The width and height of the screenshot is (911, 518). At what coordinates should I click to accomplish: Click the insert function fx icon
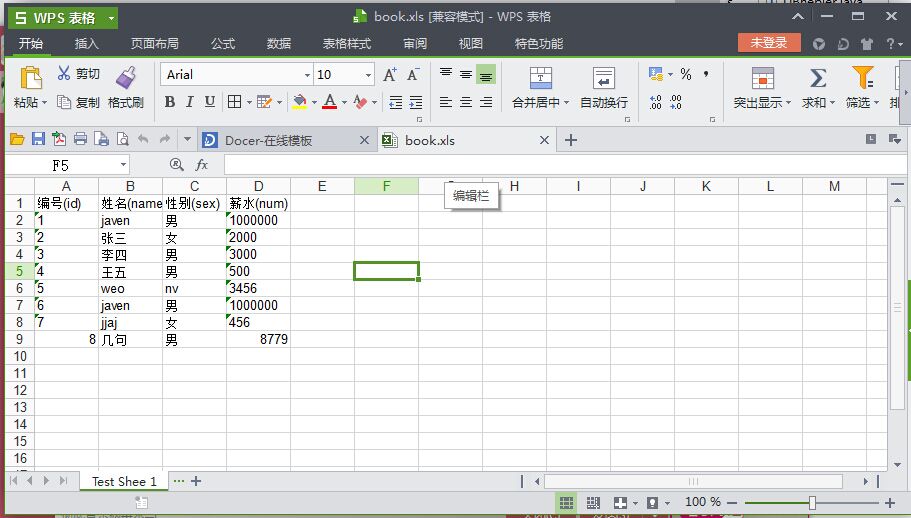[201, 165]
